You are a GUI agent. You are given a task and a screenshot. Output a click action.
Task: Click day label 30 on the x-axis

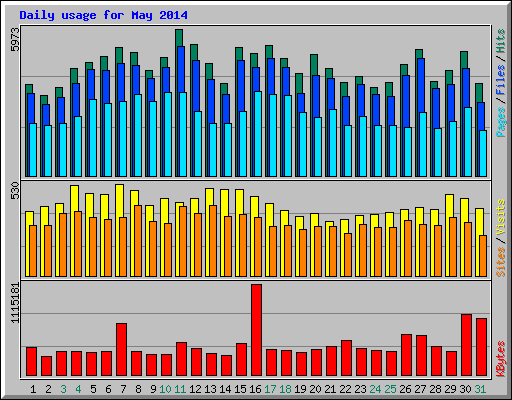pyautogui.click(x=465, y=389)
